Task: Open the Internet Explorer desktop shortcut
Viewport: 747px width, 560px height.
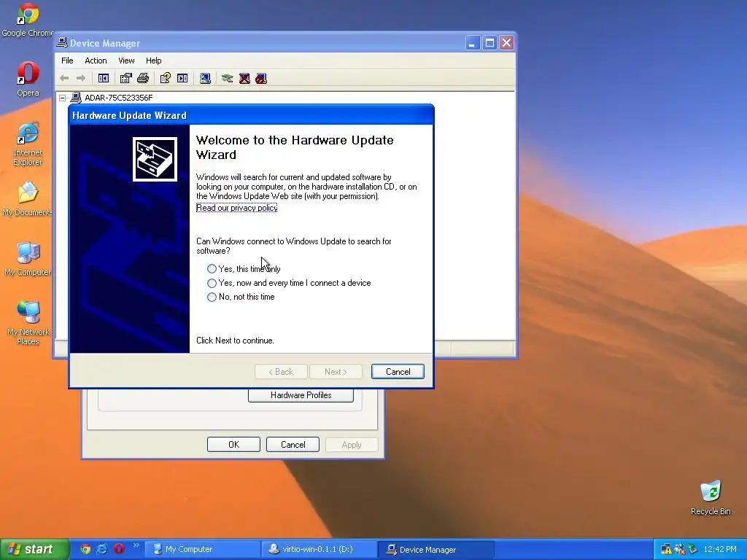Action: 28,144
